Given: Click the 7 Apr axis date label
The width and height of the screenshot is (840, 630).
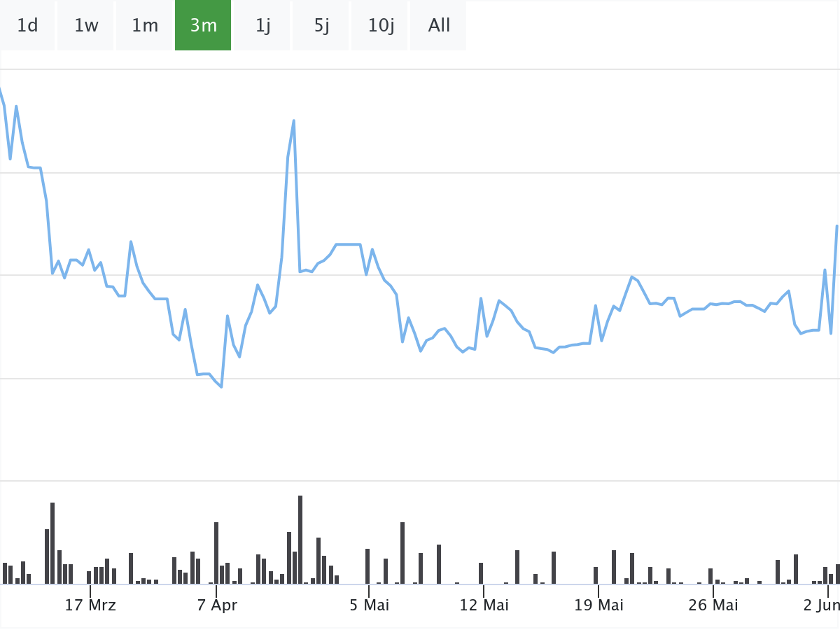Looking at the screenshot, I should click(x=217, y=605).
